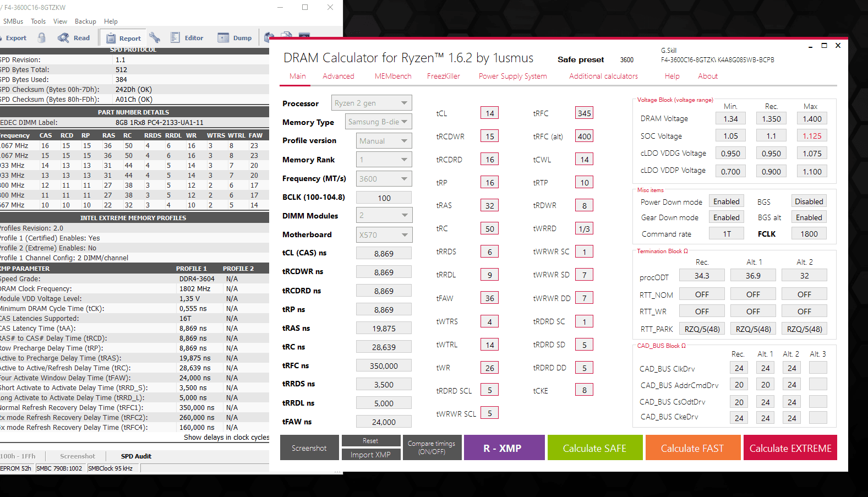Open the View menu in Thaiphoon
Screen dimensions: 868x497
point(60,21)
